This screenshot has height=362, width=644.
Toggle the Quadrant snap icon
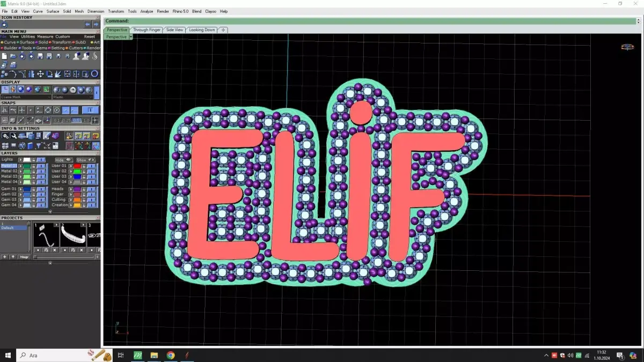[48, 110]
